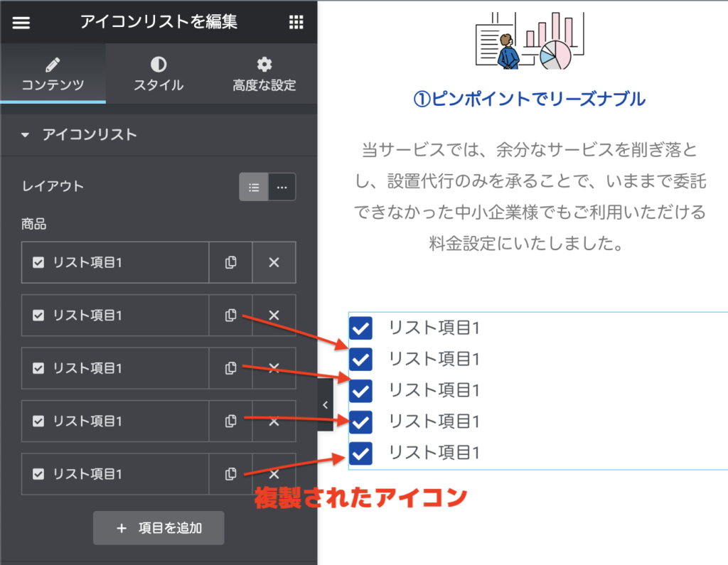Screen dimensions: 728x565
Task: Open the widgets grid panel icon
Action: (296, 22)
